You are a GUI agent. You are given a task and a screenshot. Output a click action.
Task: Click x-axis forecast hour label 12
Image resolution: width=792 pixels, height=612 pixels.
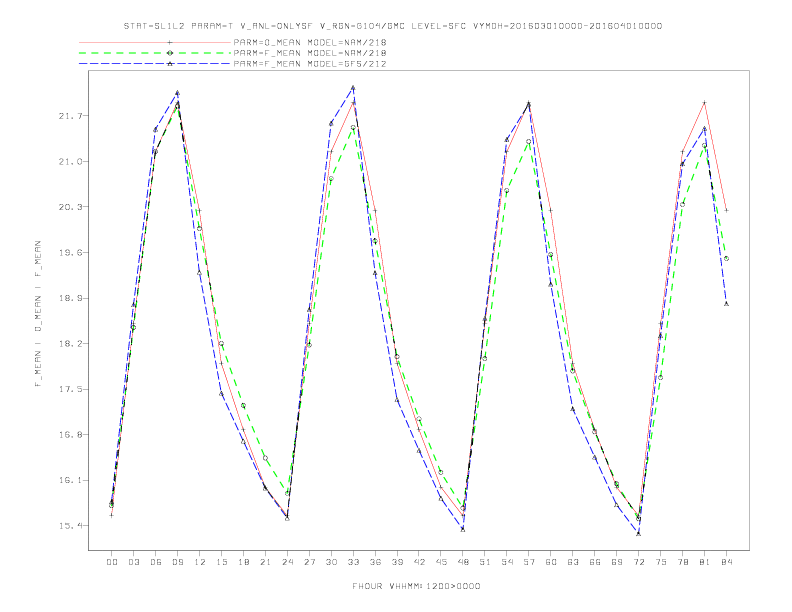(200, 562)
